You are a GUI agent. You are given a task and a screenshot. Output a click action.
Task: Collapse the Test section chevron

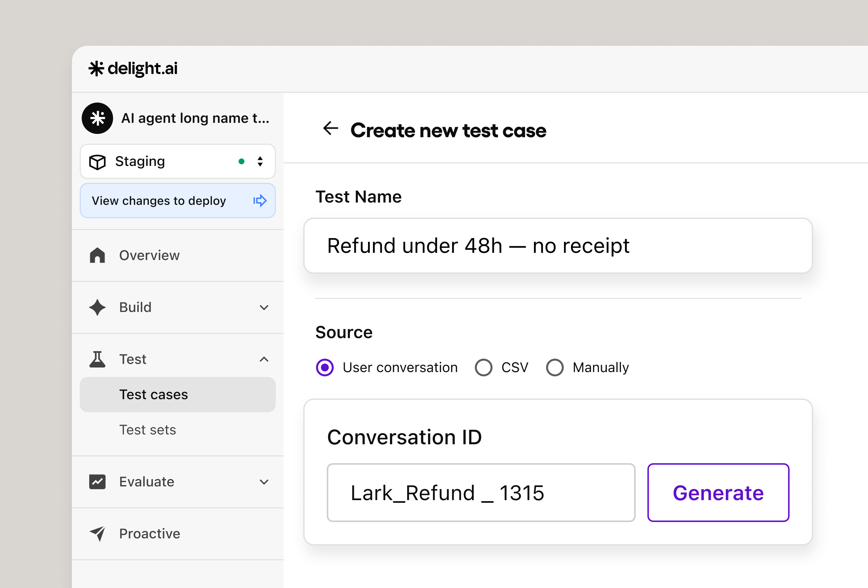click(x=264, y=360)
